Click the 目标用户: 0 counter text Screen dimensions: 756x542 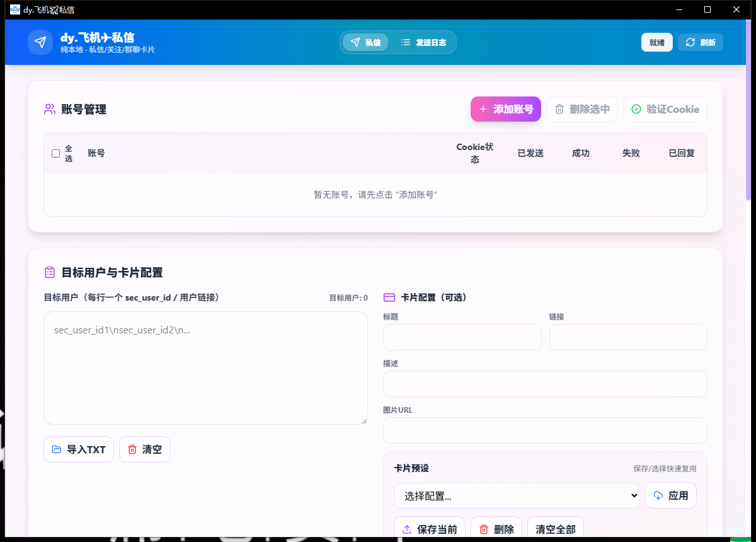[x=348, y=297]
